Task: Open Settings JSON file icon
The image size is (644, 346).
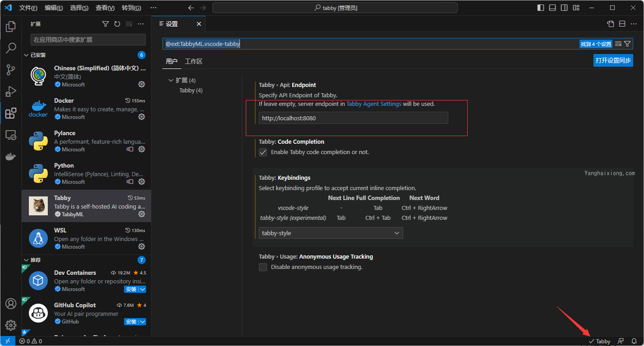Action: (611, 24)
